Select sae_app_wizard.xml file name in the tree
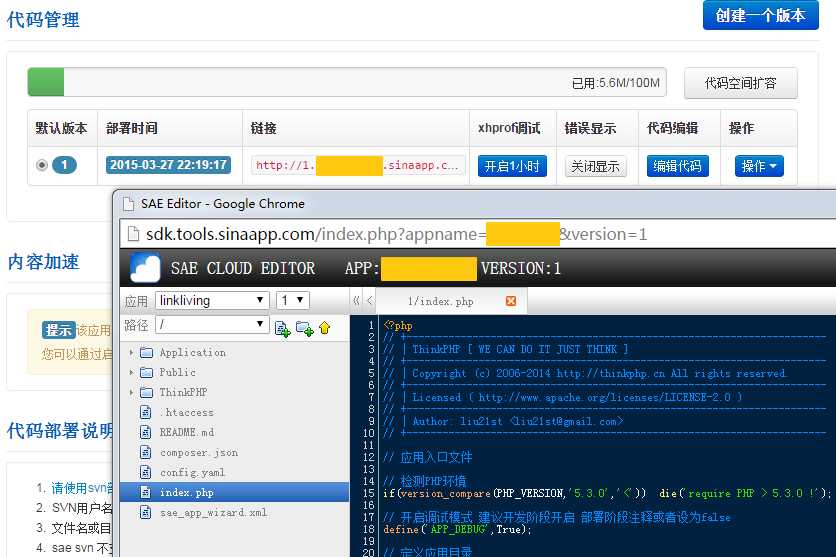The image size is (836, 557). pos(213,512)
